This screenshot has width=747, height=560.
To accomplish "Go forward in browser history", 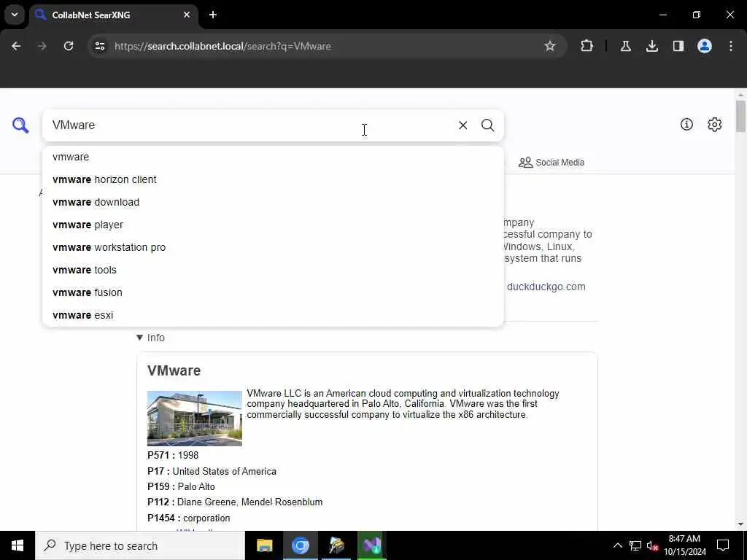I will click(42, 46).
